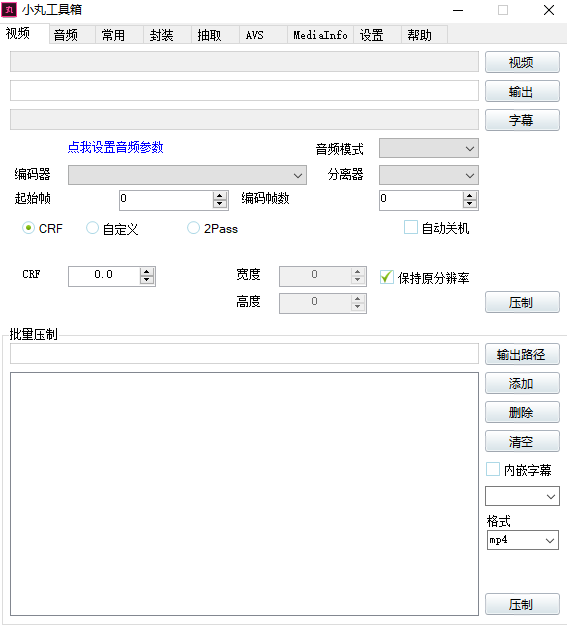Click the upper 压制 button

pos(522,302)
